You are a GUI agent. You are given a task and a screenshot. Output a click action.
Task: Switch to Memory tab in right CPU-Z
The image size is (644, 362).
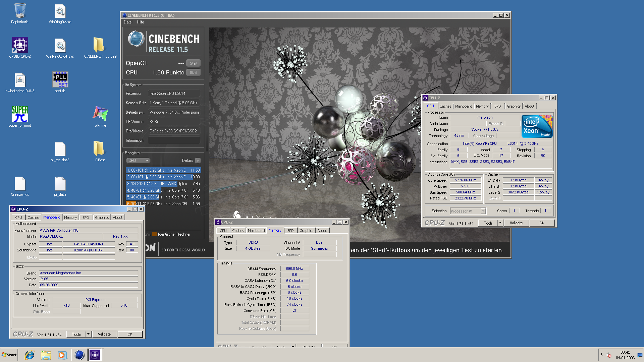point(482,106)
